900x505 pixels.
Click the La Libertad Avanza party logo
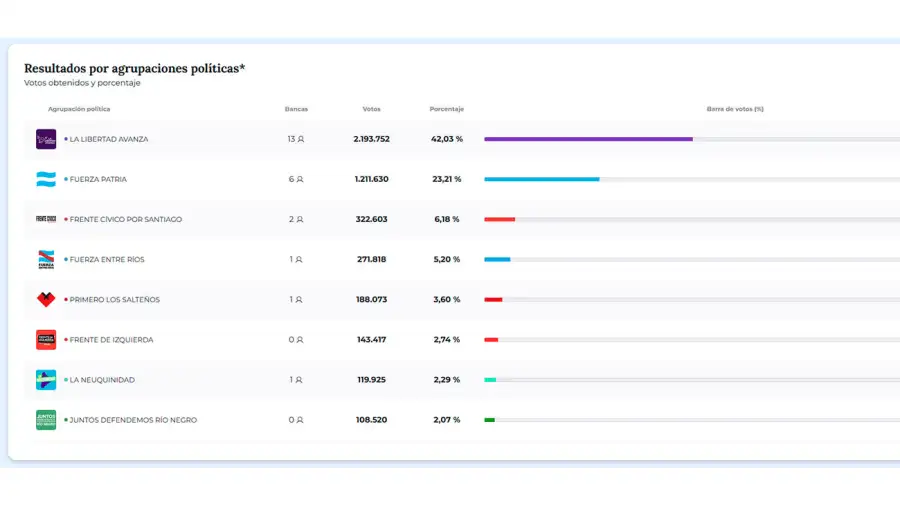(46, 139)
